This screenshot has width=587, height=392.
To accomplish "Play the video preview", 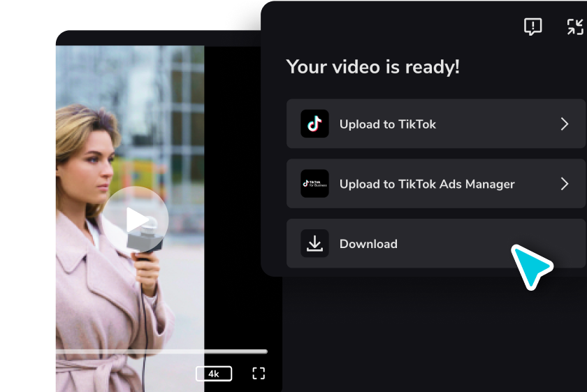I will (136, 220).
